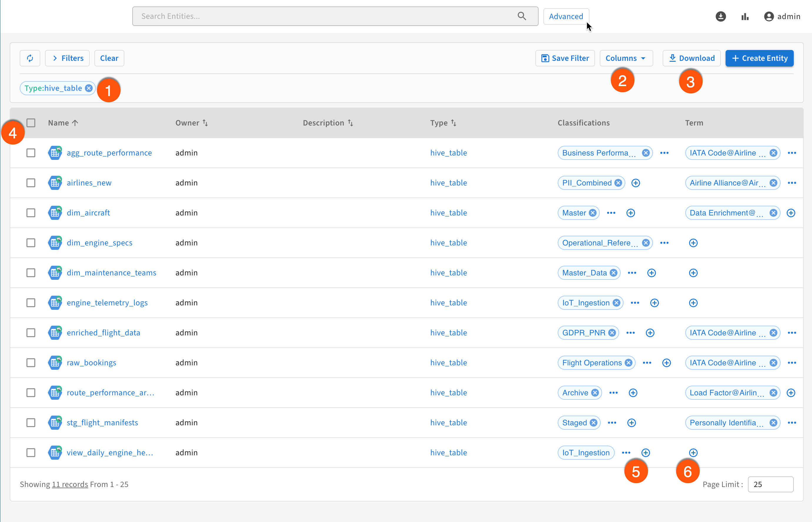Check the dim_aircraft row checkbox
This screenshot has width=812, height=522.
[31, 213]
